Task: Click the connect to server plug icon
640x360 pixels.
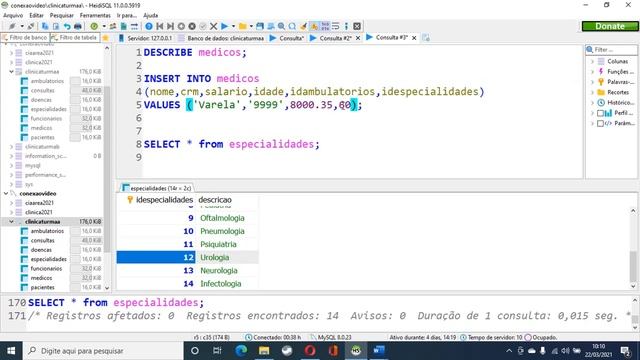Action: [x=12, y=26]
